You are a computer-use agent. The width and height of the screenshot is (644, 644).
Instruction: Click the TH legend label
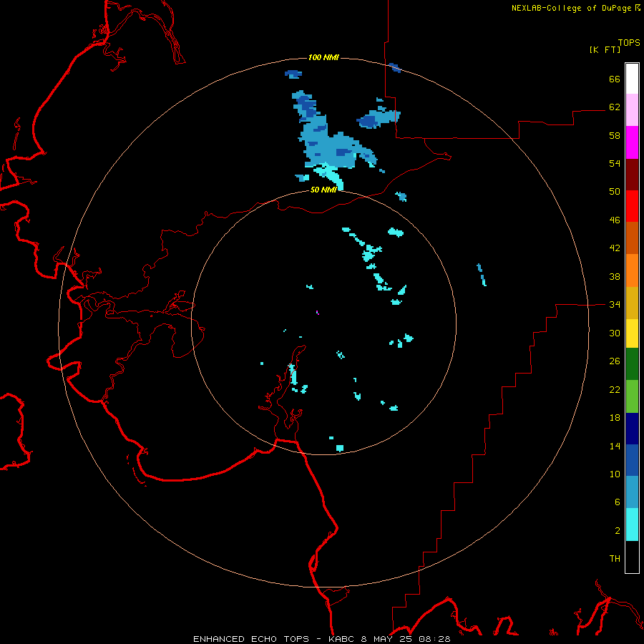point(615,559)
